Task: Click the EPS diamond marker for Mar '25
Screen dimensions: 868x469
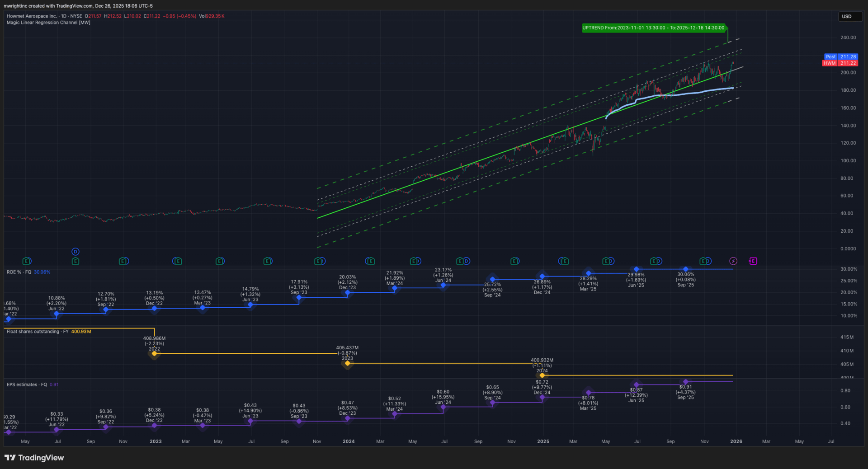Action: tap(588, 393)
